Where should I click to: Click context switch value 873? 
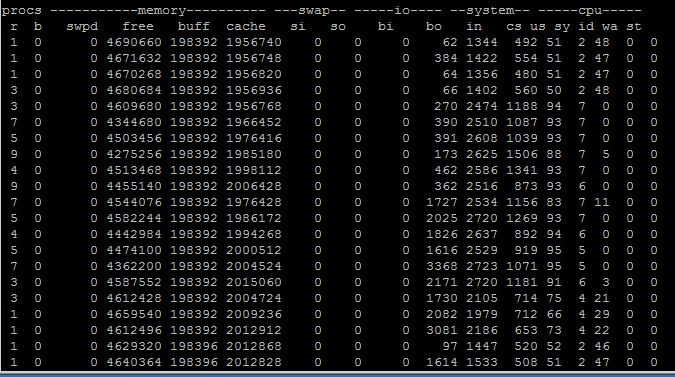point(526,186)
